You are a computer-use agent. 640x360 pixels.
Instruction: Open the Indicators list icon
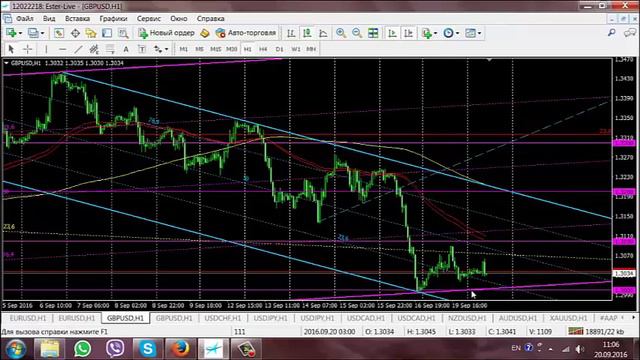tap(427, 33)
